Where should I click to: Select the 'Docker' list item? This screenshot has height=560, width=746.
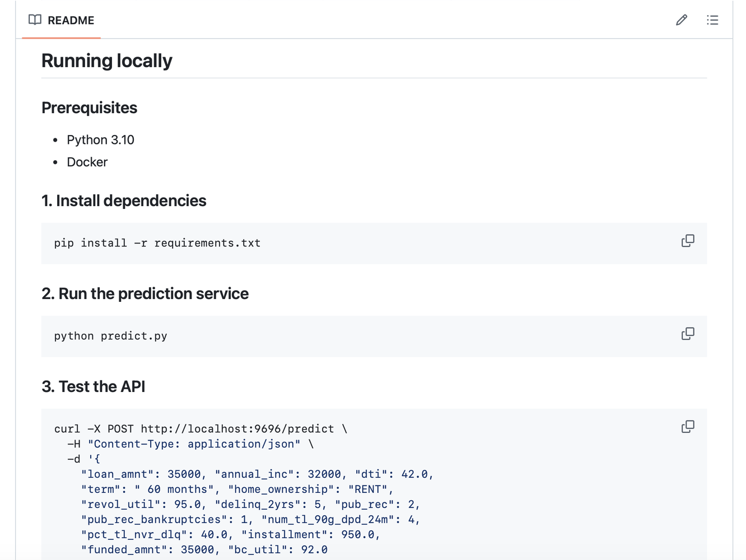coord(87,162)
